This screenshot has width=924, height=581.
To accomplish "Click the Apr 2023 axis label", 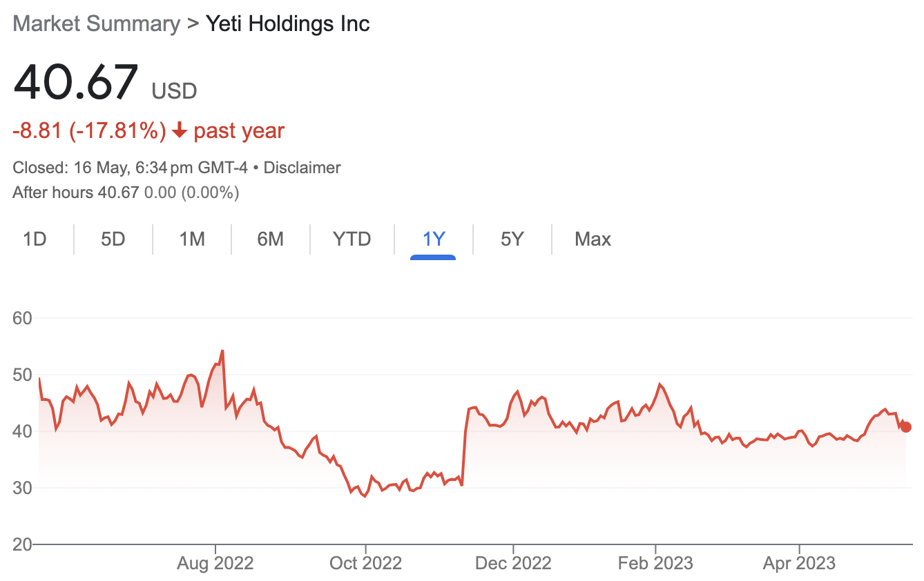I will tap(799, 563).
